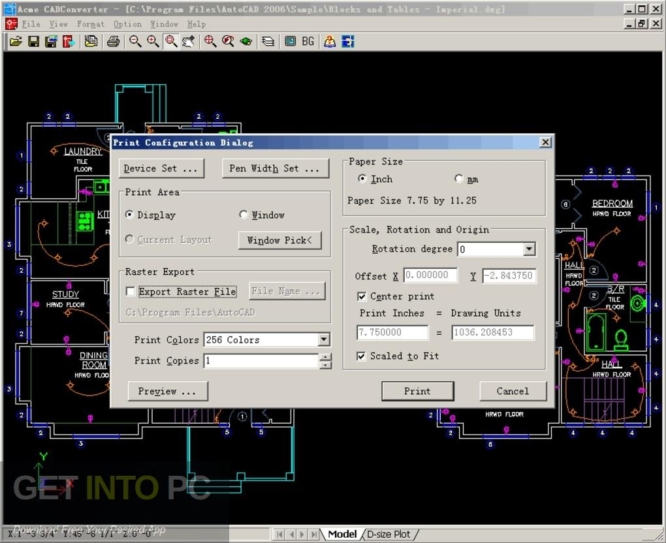Click the Print button
666x543 pixels.
pyautogui.click(x=418, y=391)
